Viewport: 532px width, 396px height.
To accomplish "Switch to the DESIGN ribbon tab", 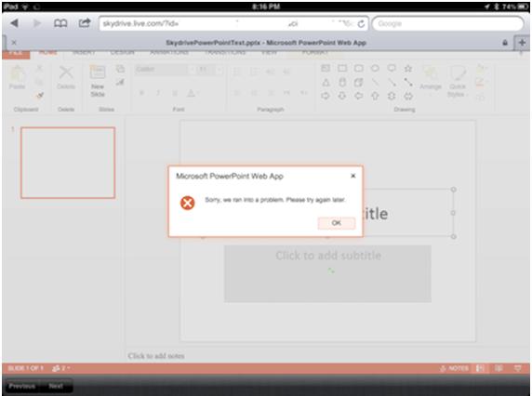I will pos(122,53).
